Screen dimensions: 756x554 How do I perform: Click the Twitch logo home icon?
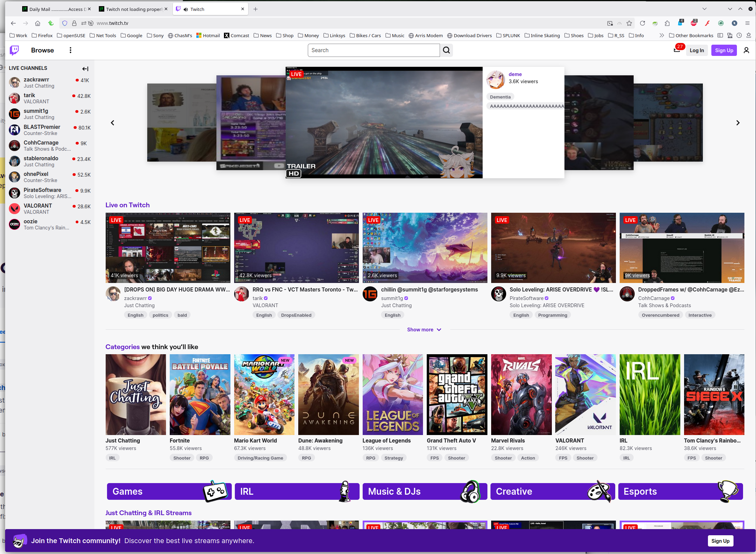14,50
